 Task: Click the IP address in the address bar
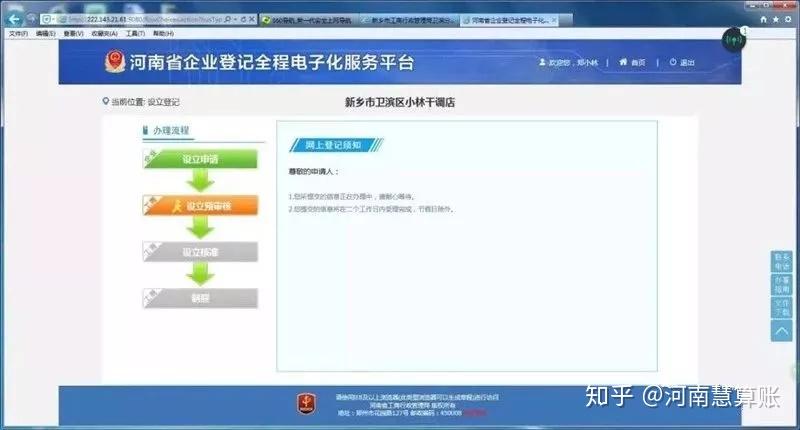tap(106, 19)
